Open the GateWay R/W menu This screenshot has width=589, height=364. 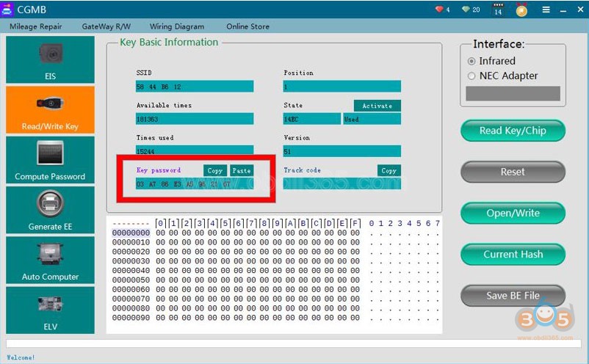point(106,26)
